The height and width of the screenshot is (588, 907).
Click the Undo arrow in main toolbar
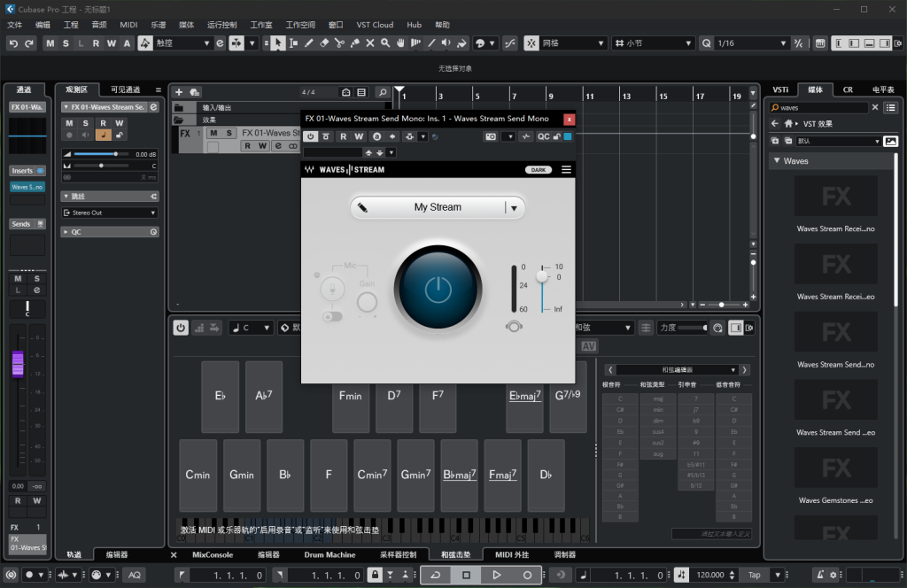[13, 43]
